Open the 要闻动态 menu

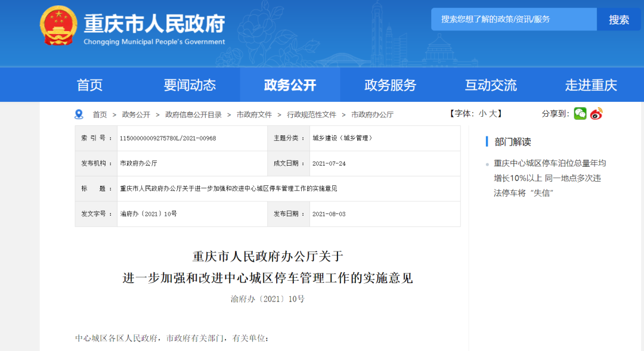click(x=189, y=85)
